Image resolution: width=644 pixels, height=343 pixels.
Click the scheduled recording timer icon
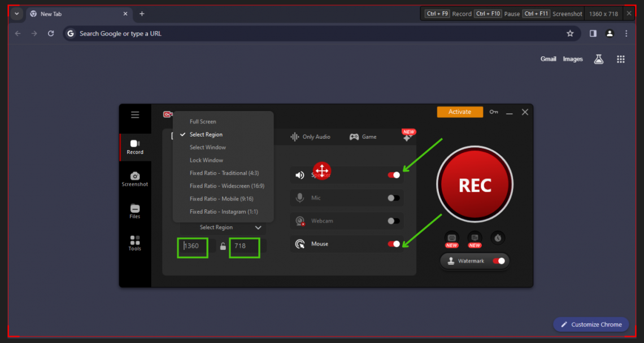coord(498,239)
